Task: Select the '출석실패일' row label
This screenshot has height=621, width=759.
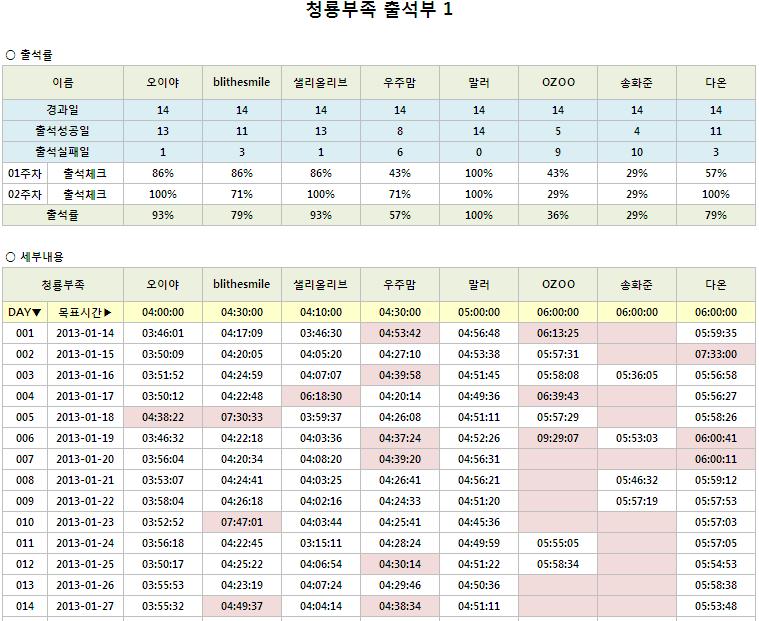Action: (63, 152)
